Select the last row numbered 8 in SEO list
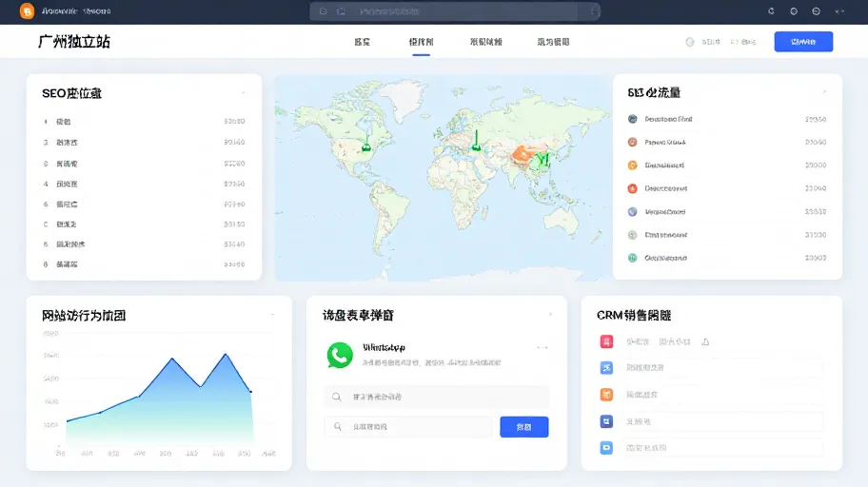This screenshot has height=487, width=868. pos(144,264)
